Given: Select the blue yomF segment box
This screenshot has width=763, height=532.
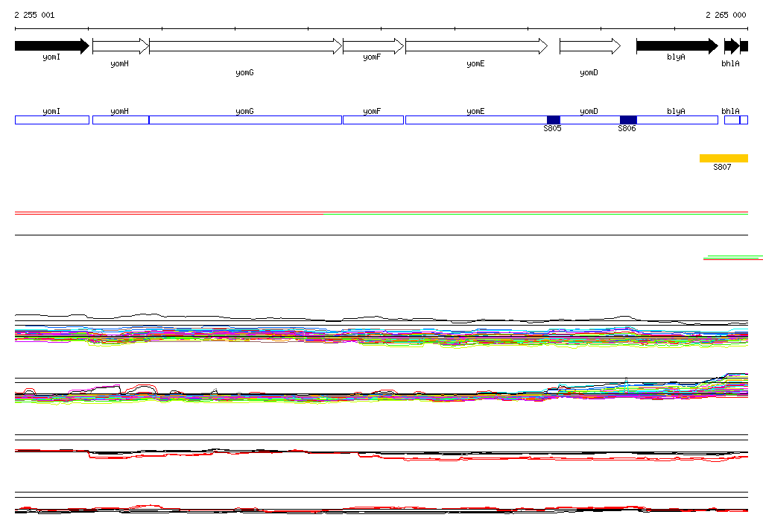Looking at the screenshot, I should coord(373,120).
